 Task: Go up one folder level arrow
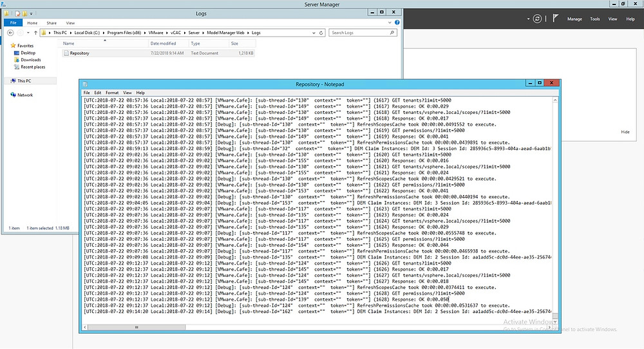pos(35,33)
